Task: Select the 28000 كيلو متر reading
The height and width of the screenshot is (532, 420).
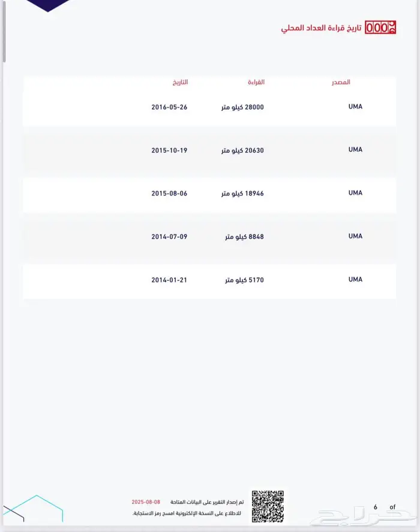Action: coord(242,107)
